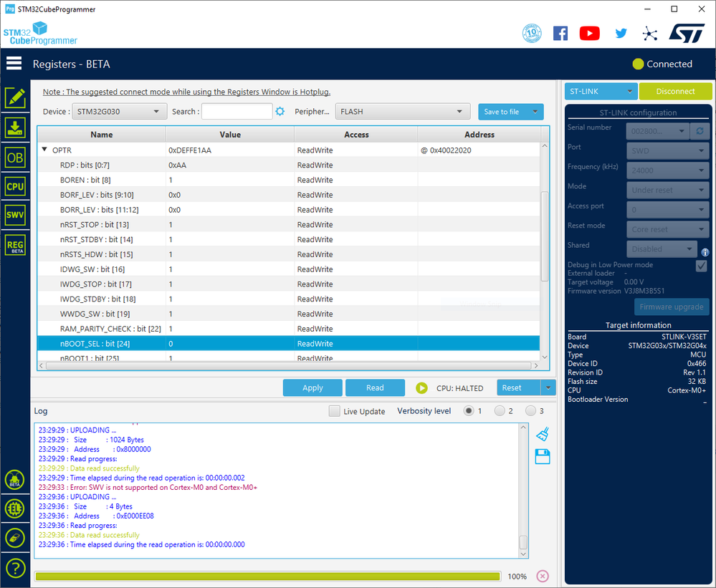This screenshot has width=716, height=588.
Task: Open the SWV viewer icon
Action: click(15, 215)
